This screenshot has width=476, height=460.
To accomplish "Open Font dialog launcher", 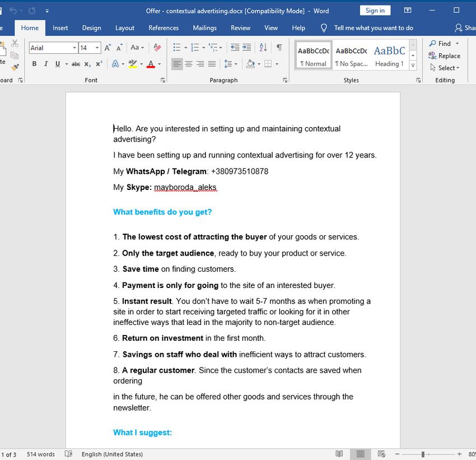I will coord(163,80).
